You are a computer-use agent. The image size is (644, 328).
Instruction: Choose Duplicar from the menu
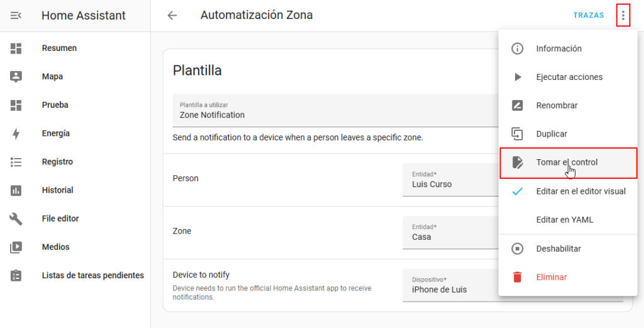552,134
